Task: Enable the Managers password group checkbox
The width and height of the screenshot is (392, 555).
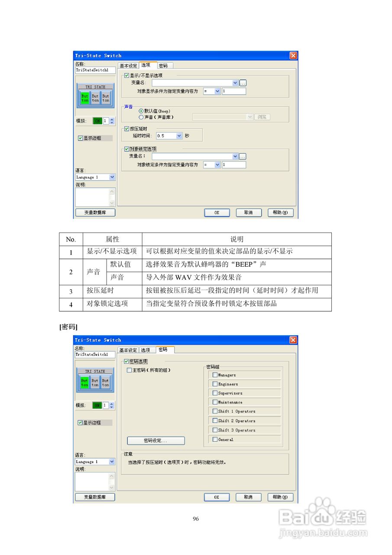Action: coord(215,375)
